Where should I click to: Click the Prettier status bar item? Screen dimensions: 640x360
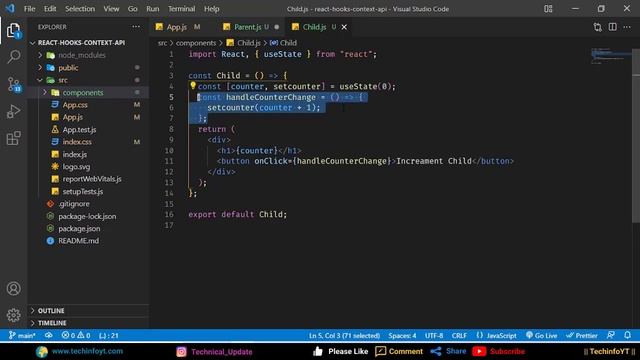pyautogui.click(x=582, y=336)
